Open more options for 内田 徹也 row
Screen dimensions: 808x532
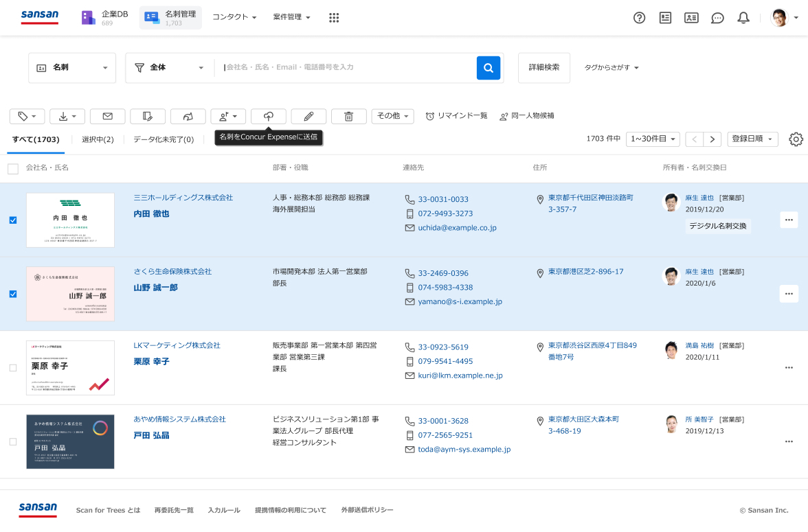(x=789, y=220)
